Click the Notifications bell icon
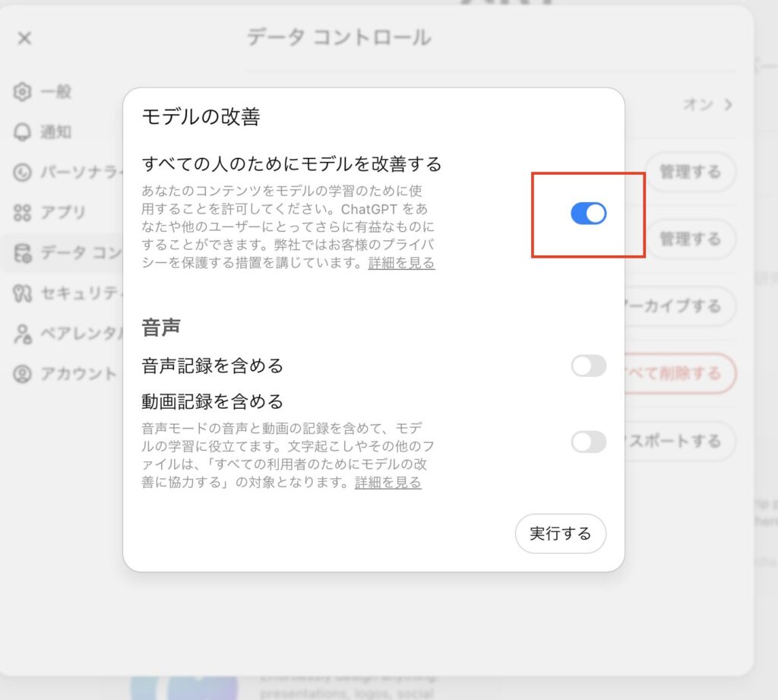The width and height of the screenshot is (778, 700). pyautogui.click(x=23, y=132)
